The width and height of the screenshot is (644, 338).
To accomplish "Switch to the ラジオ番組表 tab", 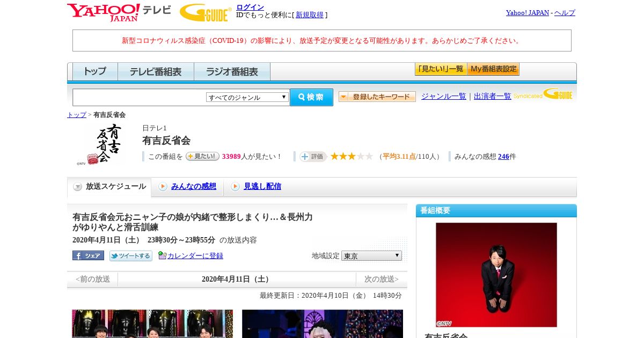I will coord(232,71).
